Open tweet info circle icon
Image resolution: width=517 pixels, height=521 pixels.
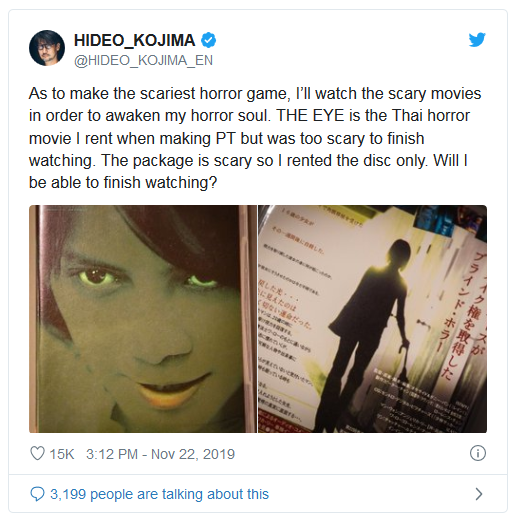(478, 453)
